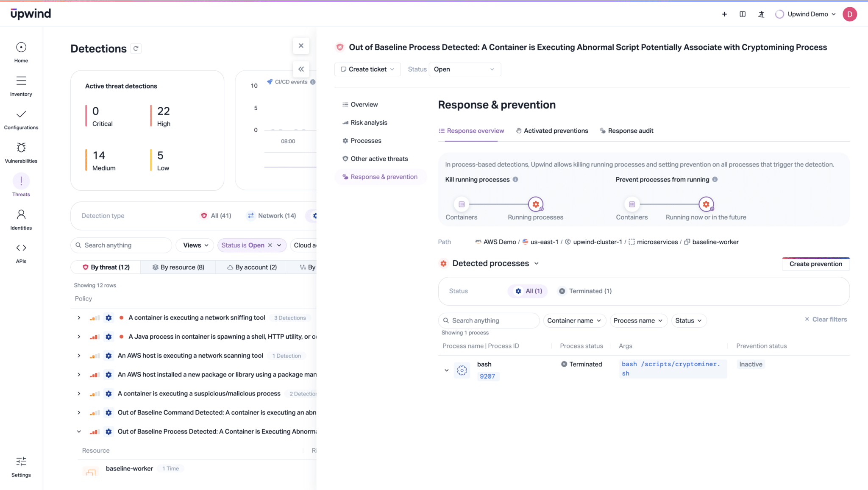
Task: Refresh the Detections list
Action: pos(136,48)
